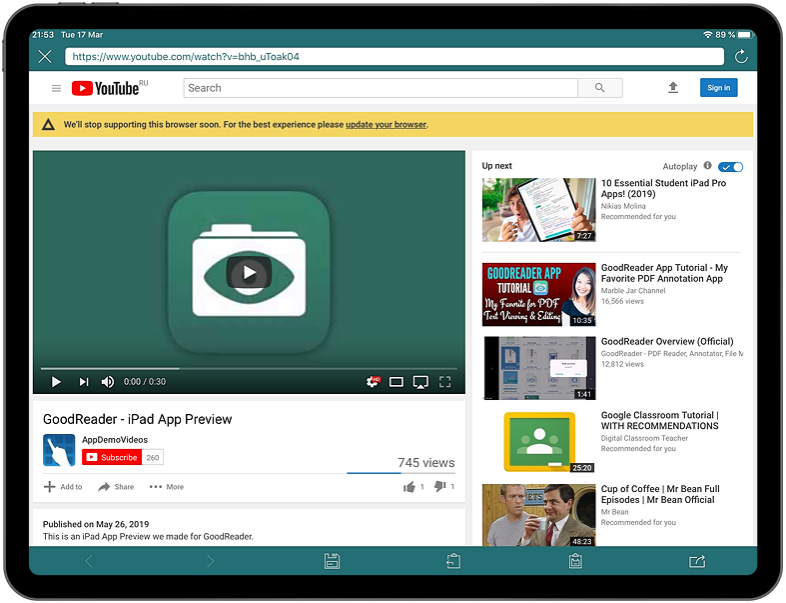Open the Mr Bean Cup of Coffee thumbnail

pyautogui.click(x=539, y=515)
